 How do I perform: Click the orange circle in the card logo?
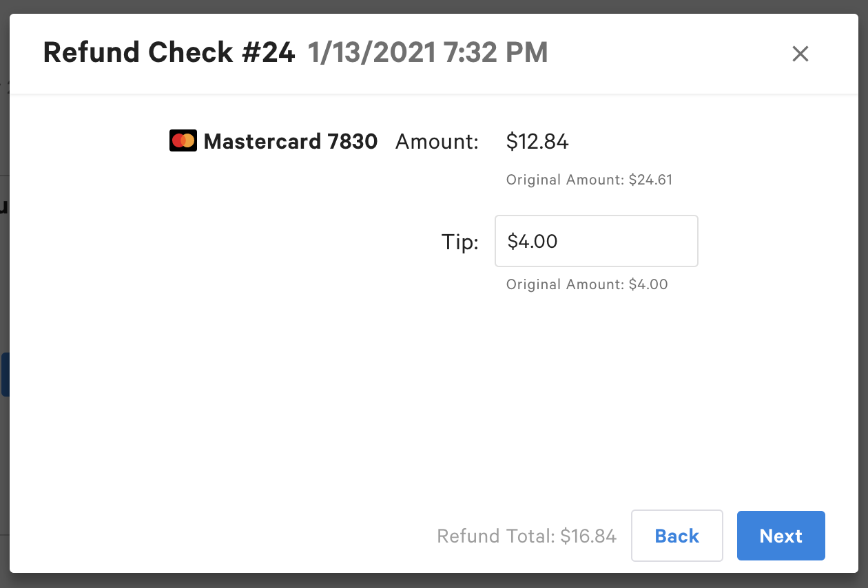point(187,141)
